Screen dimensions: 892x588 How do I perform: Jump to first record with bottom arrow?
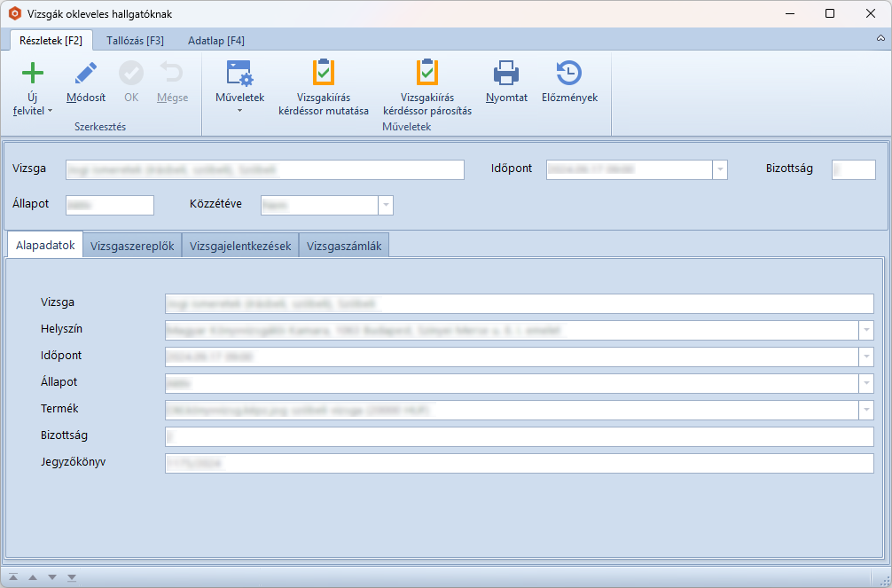[x=13, y=577]
